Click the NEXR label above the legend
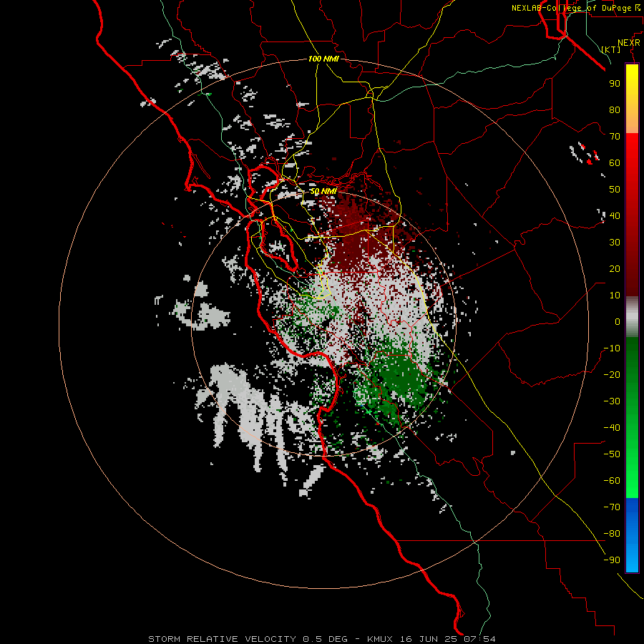644x644 pixels. (629, 43)
